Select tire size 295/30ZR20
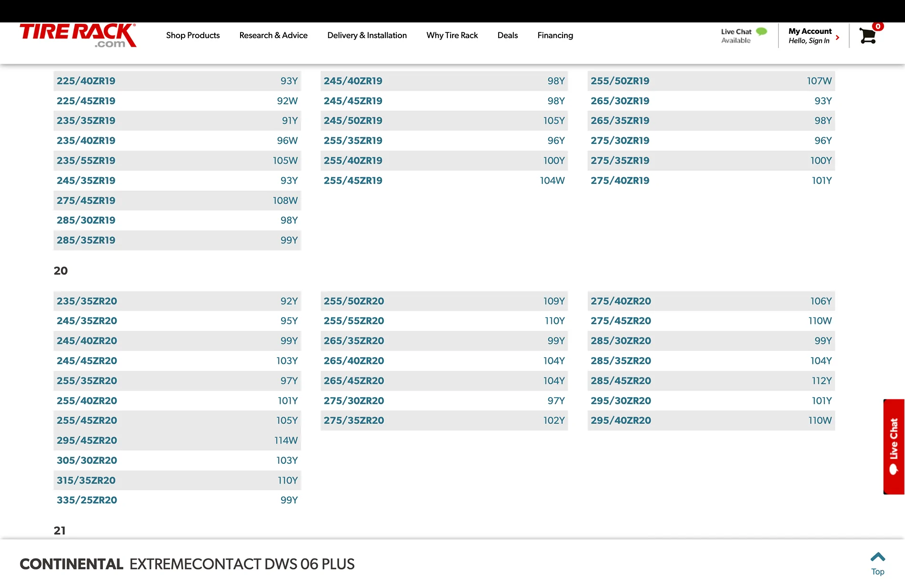 [711, 401]
